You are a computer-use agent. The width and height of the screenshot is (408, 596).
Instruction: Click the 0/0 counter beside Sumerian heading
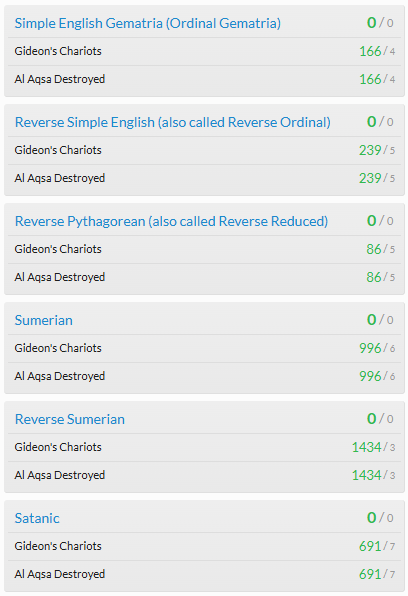click(380, 320)
